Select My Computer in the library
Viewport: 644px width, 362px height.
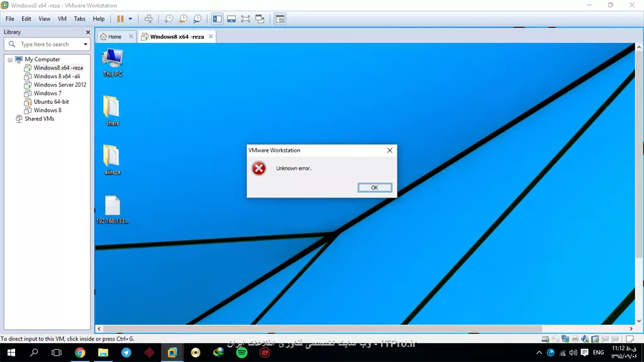(x=42, y=59)
